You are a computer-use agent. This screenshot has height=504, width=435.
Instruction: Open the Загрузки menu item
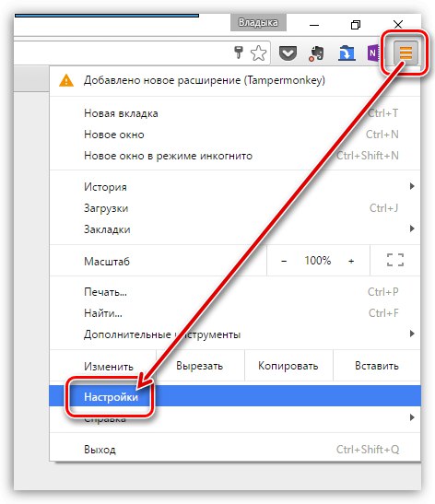point(235,208)
